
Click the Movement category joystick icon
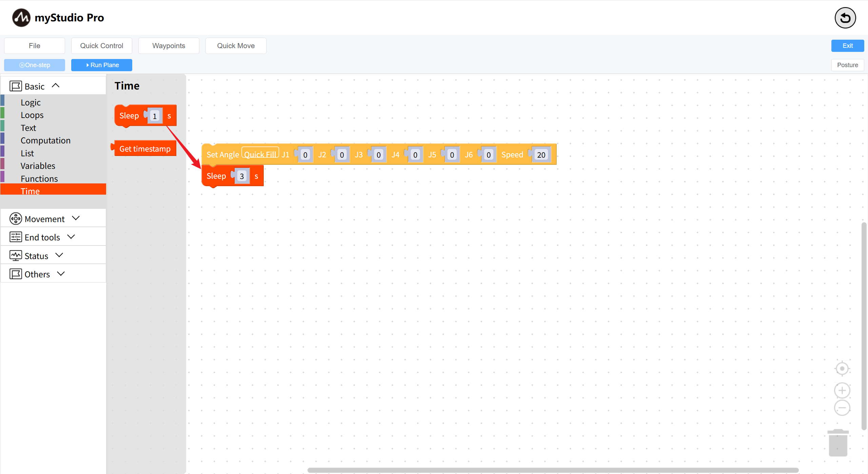click(x=16, y=219)
